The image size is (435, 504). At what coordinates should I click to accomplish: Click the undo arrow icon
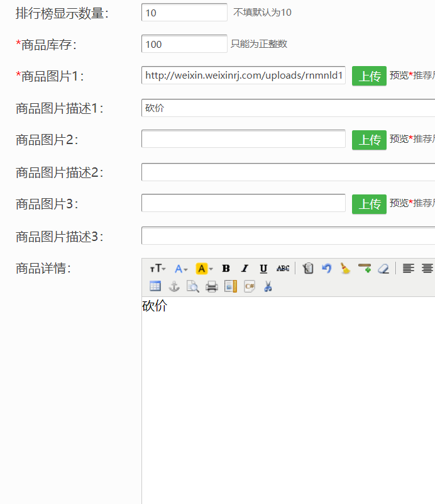coord(326,268)
